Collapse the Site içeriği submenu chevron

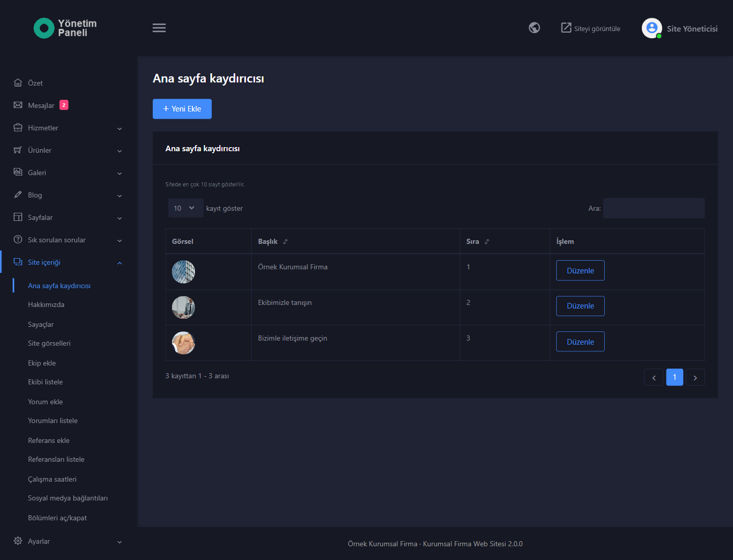click(120, 263)
